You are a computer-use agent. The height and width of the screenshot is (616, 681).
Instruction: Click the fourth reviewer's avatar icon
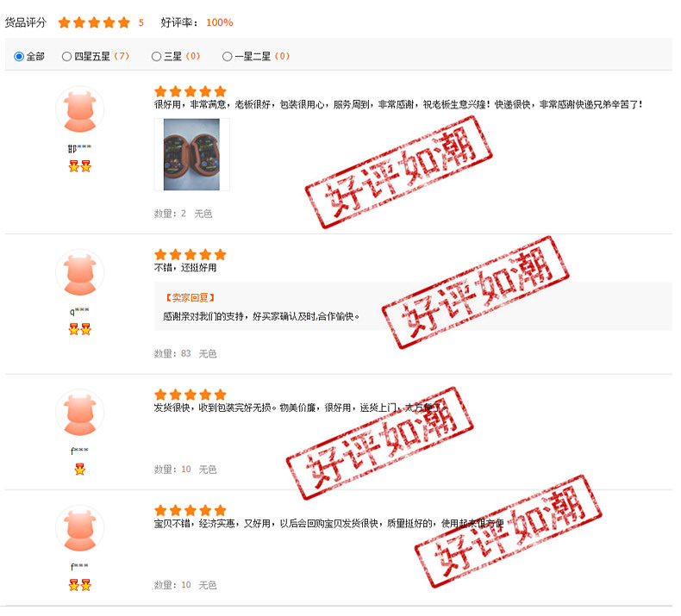coord(80,529)
